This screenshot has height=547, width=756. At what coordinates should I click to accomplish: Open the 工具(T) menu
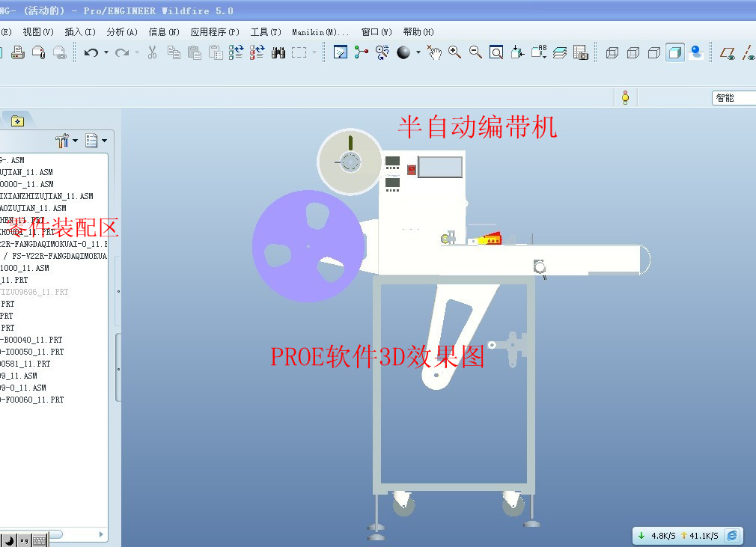coord(266,32)
